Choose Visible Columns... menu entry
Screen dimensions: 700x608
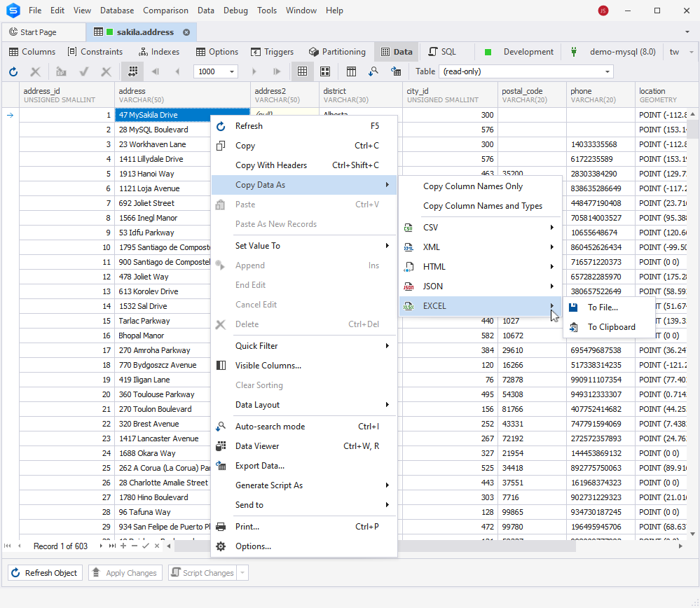click(x=304, y=365)
